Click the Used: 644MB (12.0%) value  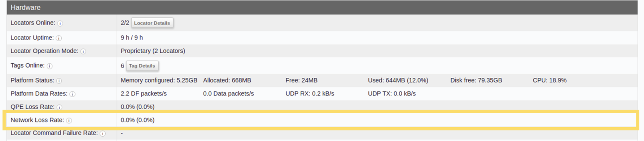[x=398, y=80]
